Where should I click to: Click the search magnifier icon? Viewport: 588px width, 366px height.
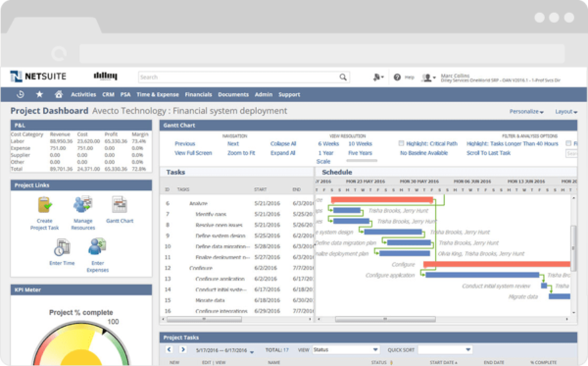343,78
